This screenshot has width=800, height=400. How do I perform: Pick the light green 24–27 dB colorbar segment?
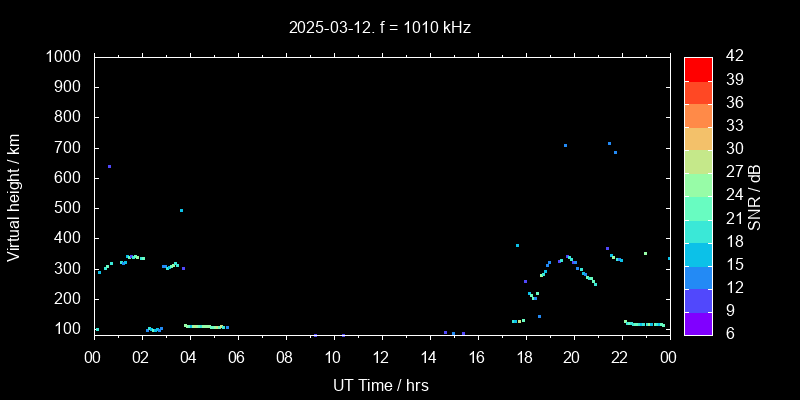pos(698,184)
